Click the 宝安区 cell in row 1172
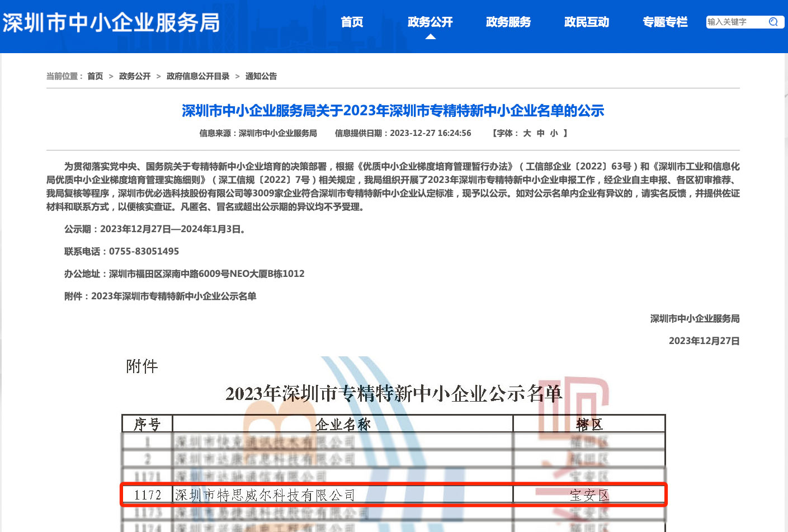 click(x=589, y=495)
